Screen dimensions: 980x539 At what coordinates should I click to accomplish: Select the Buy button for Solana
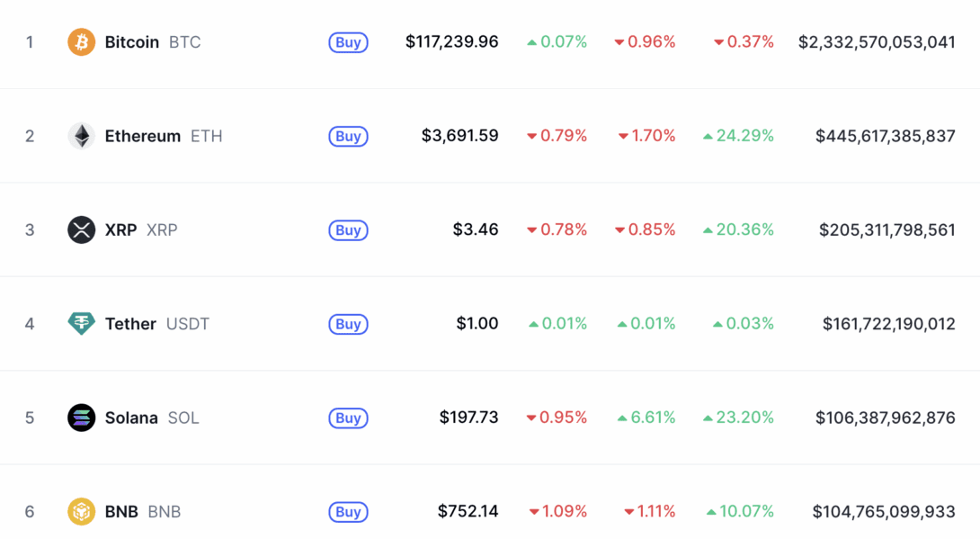[348, 418]
